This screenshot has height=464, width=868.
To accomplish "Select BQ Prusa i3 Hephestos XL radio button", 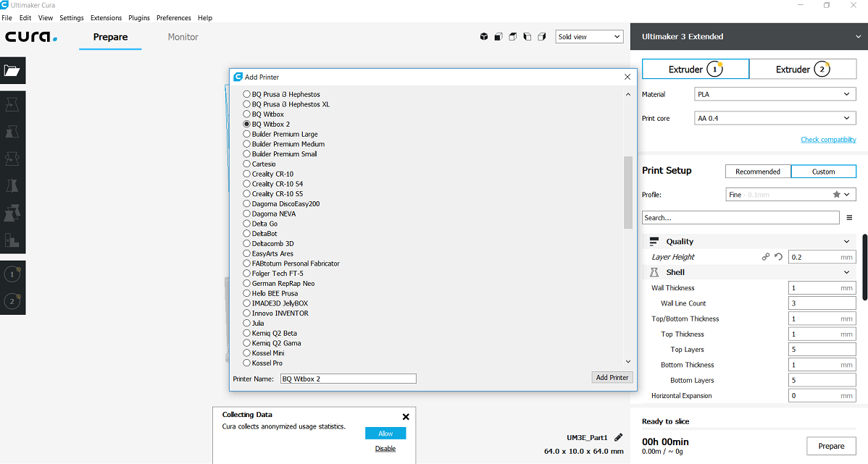I will (x=246, y=104).
